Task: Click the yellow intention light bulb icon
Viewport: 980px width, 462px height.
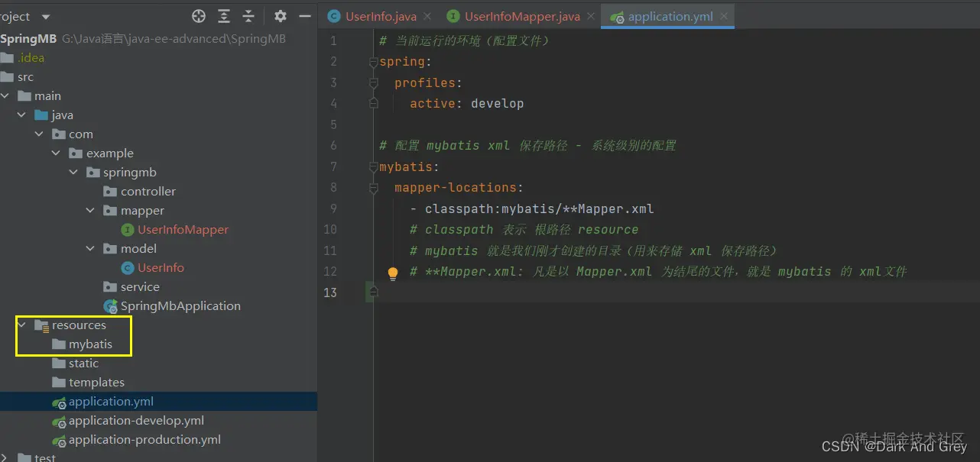Action: pos(393,273)
